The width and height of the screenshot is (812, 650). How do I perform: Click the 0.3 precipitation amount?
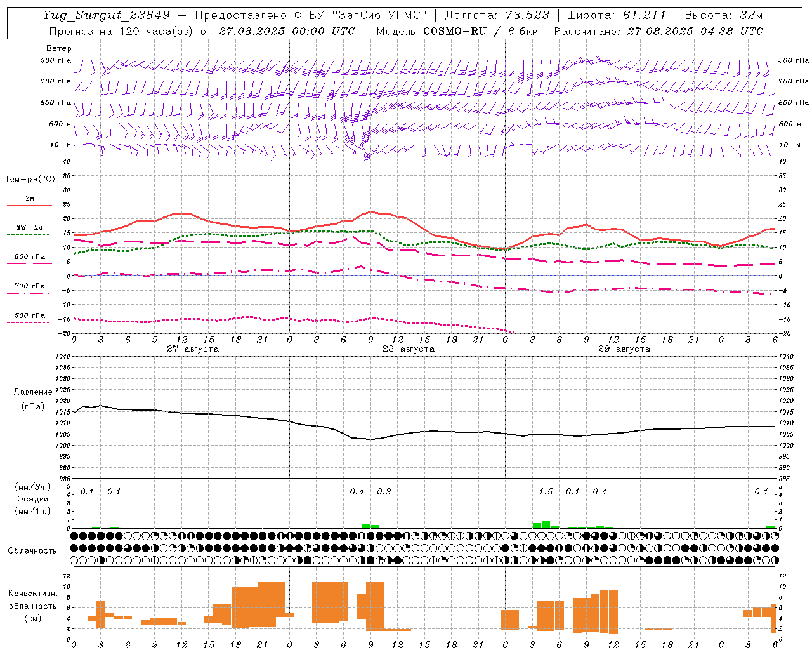pos(384,491)
